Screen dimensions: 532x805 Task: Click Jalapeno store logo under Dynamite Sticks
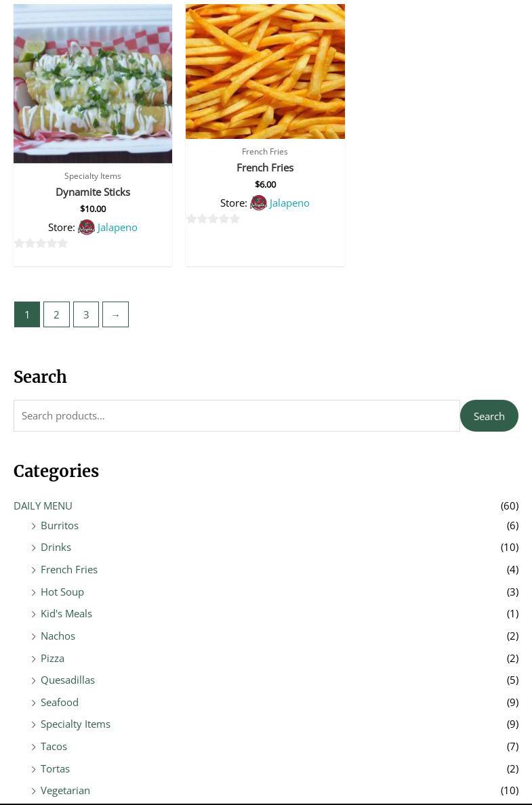click(x=86, y=227)
